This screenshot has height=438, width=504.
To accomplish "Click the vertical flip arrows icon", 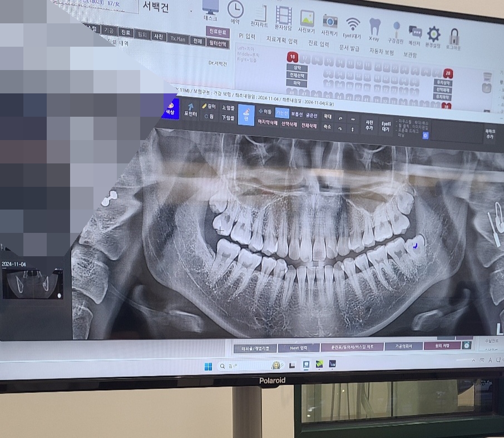I will tap(353, 129).
